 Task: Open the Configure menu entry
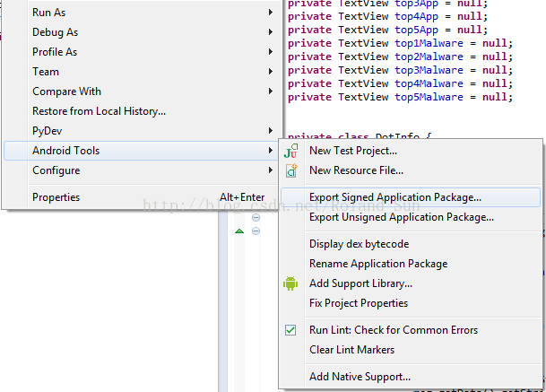coord(141,170)
